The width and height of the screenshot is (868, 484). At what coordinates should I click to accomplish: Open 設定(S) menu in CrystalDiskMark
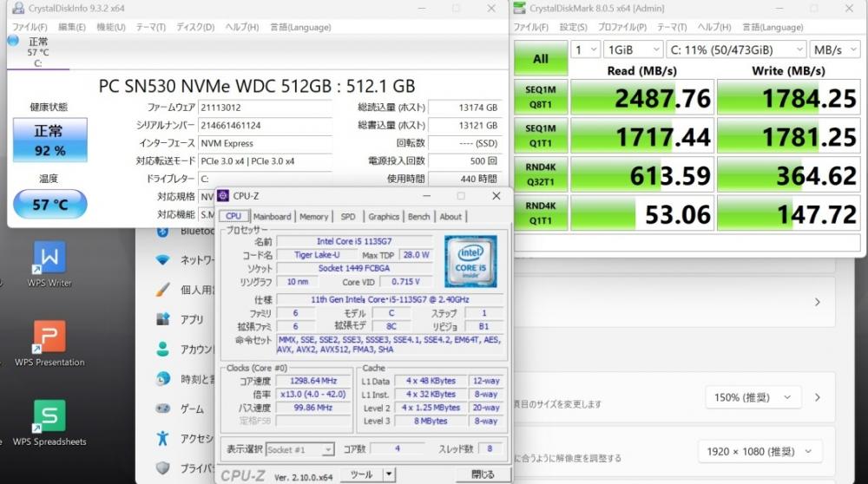573,27
